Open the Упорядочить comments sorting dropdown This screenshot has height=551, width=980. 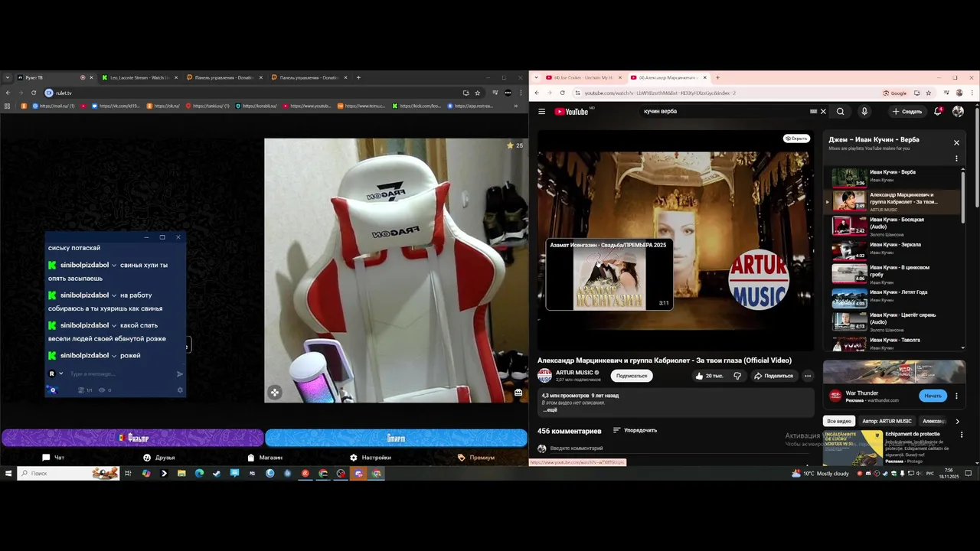[x=635, y=430]
